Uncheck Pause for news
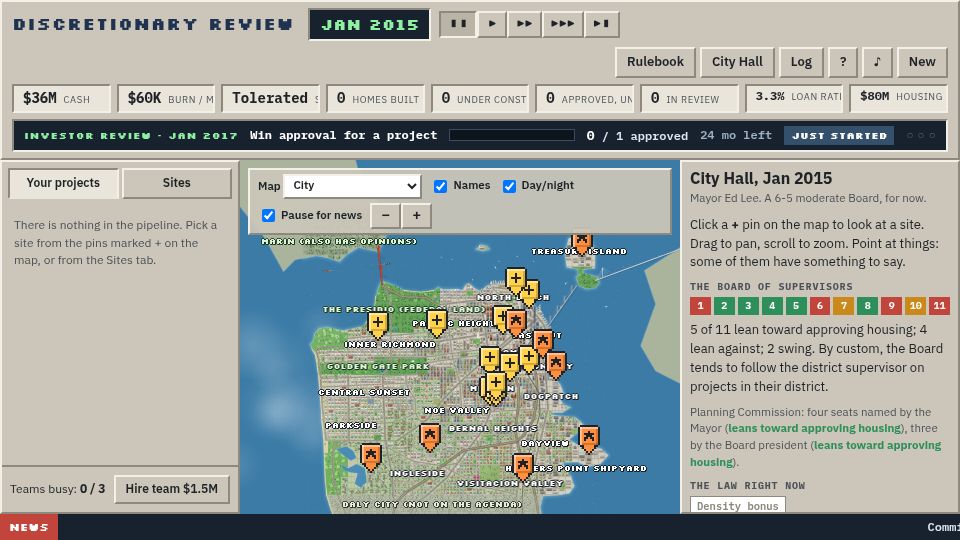Screen dimensions: 960x540 point(268,216)
